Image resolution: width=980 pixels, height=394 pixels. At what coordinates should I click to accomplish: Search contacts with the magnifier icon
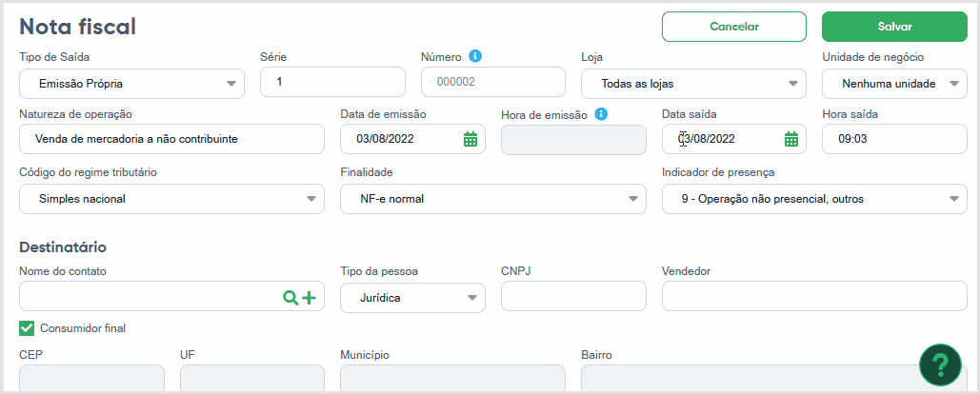(x=290, y=298)
